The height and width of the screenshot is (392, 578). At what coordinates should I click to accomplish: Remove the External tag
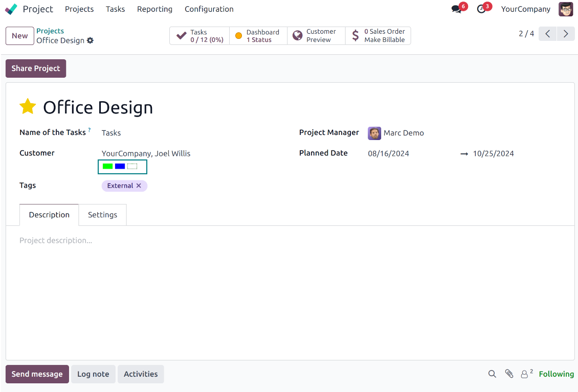pos(139,186)
